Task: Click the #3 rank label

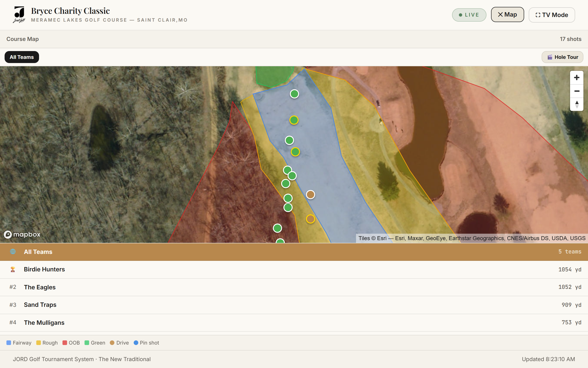Action: pos(13,305)
